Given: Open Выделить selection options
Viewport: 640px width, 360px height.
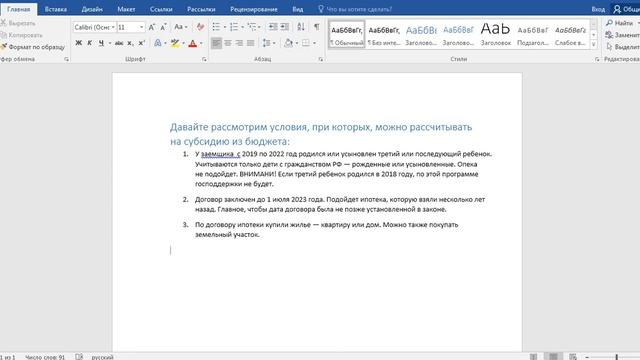Looking at the screenshot, I should pyautogui.click(x=623, y=47).
